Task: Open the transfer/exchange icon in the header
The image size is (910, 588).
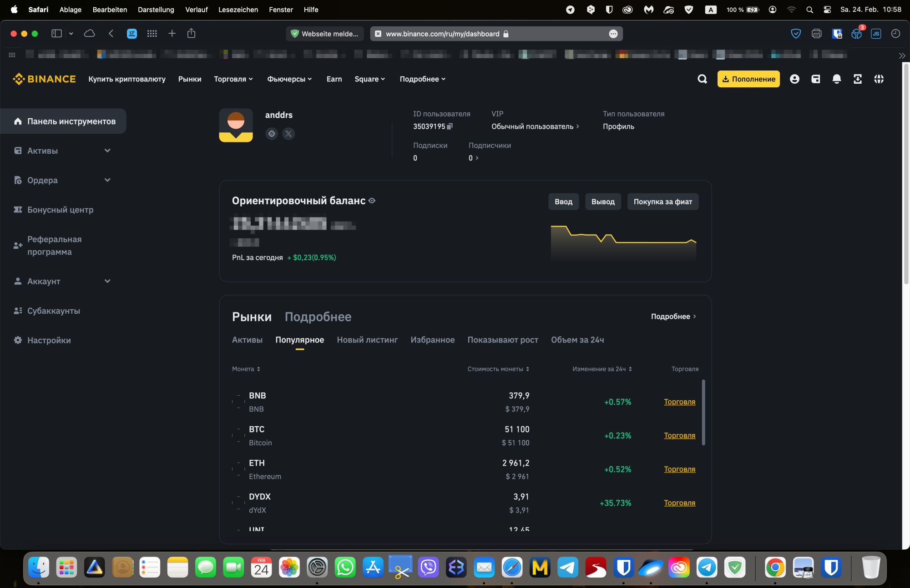Action: point(858,79)
